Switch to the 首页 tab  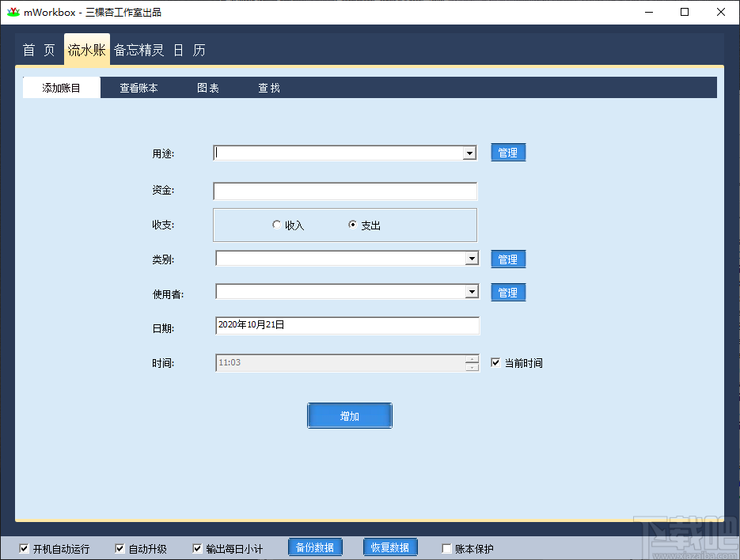(37, 49)
